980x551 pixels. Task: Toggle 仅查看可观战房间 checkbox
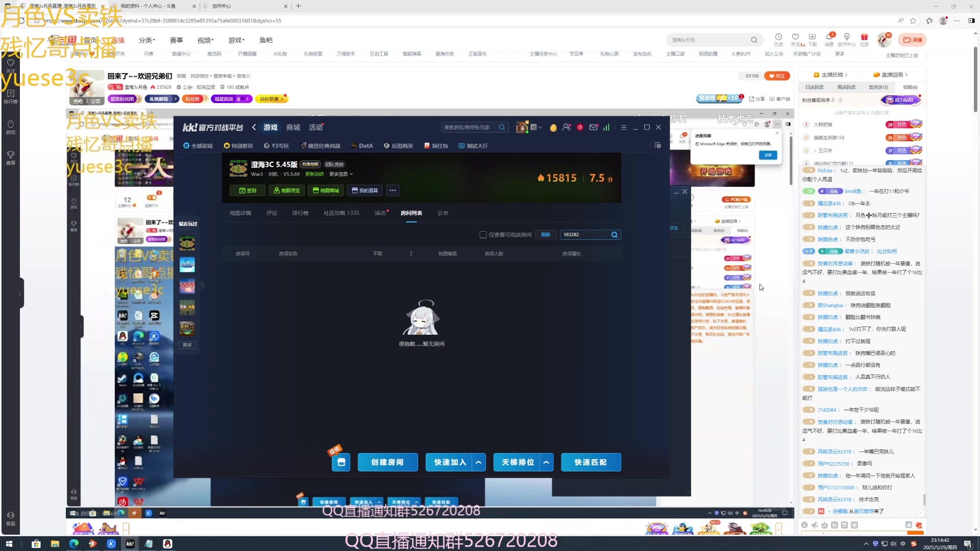[x=483, y=235]
